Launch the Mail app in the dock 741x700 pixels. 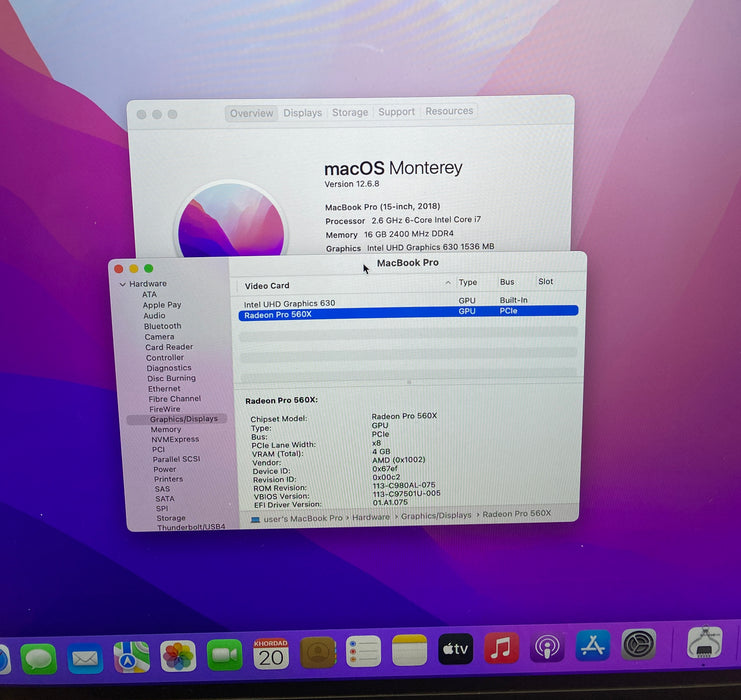pos(85,658)
